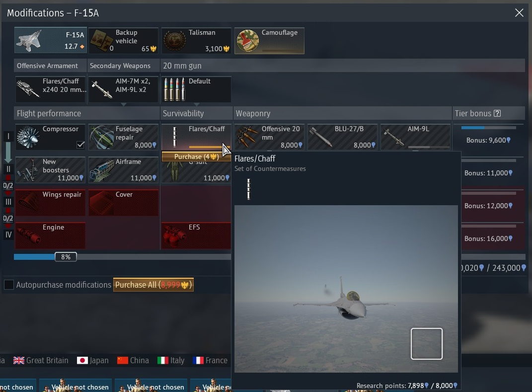Enable Autopurchase modifications checkbox
Image resolution: width=532 pixels, height=392 pixels.
coord(9,284)
